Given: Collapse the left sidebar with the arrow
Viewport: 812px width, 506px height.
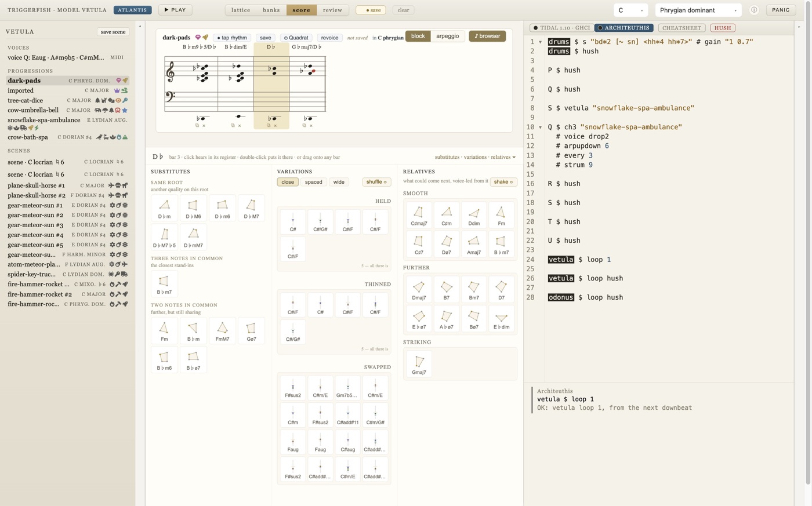Looking at the screenshot, I should (140, 26).
